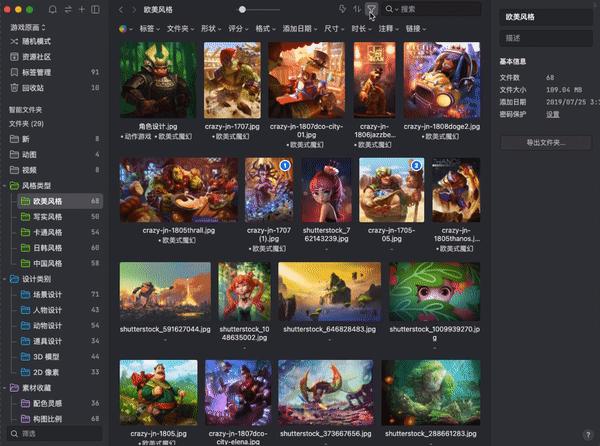Open 回收站 trash in sidebar

click(33, 88)
